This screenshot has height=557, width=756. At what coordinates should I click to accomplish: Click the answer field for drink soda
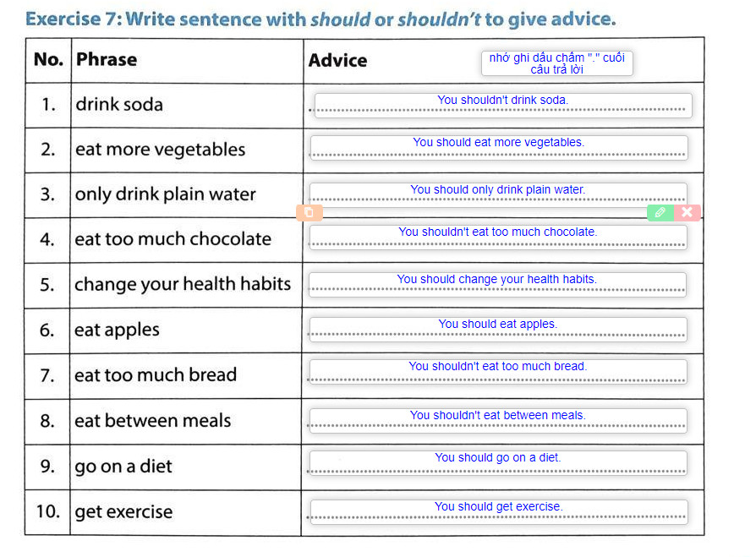coord(501,105)
